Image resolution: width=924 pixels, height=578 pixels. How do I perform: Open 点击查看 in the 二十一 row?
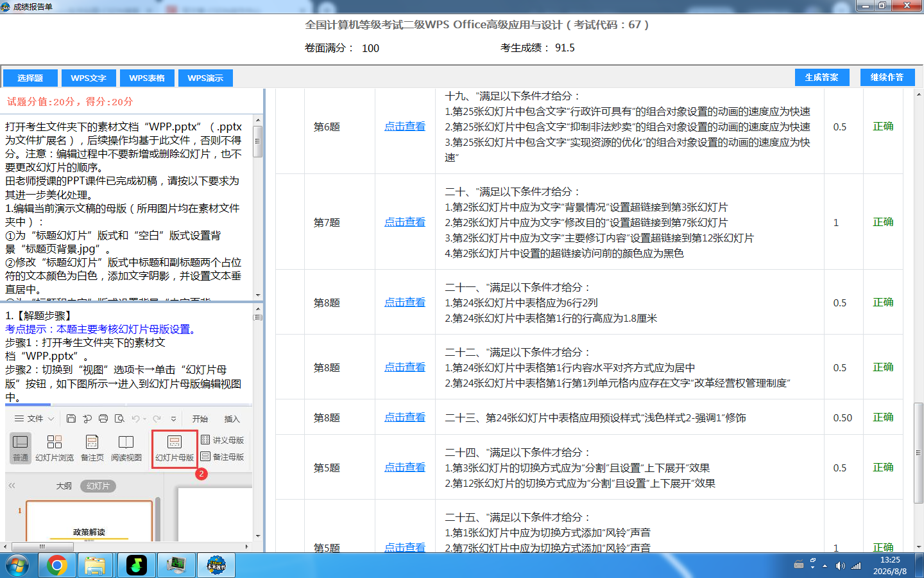point(405,302)
